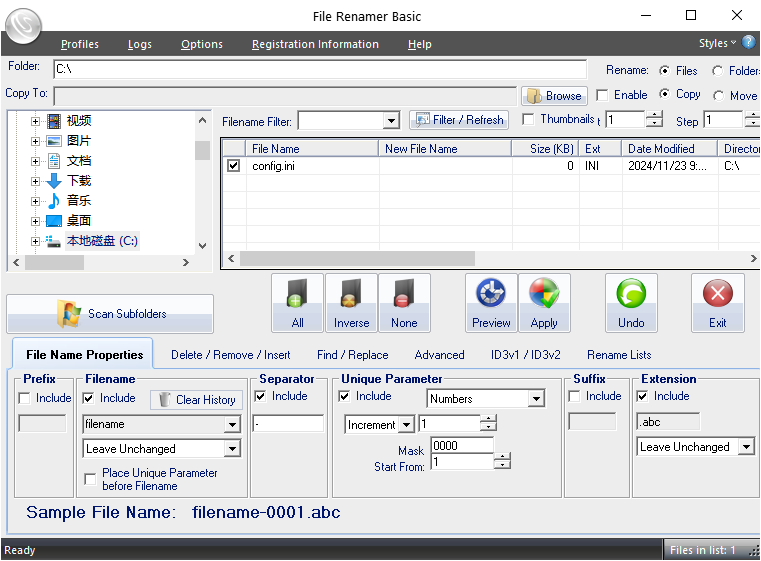Screen dimensions: 761x561
Task: Open the filename text combo box dropdown
Action: 232,425
